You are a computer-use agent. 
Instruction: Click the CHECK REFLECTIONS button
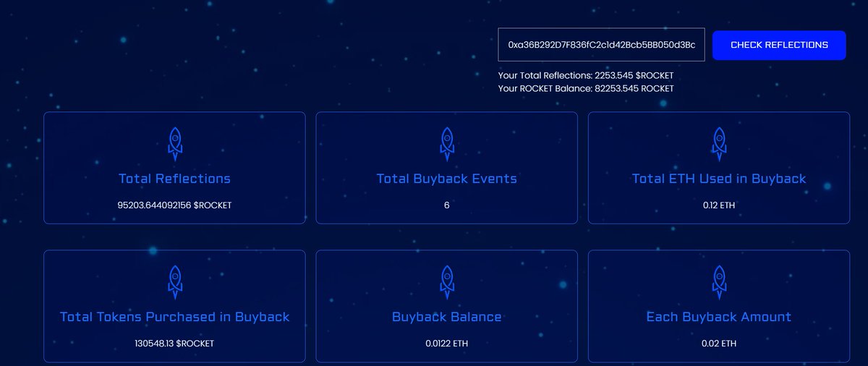click(x=779, y=45)
